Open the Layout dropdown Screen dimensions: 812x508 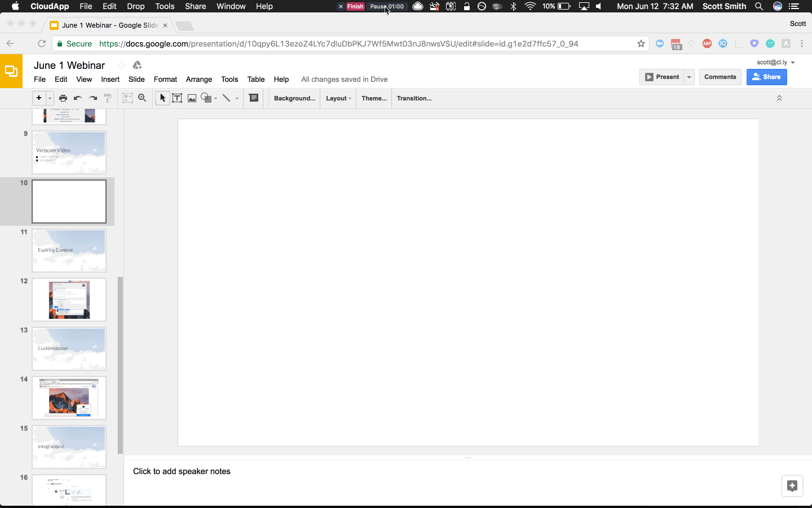click(338, 98)
